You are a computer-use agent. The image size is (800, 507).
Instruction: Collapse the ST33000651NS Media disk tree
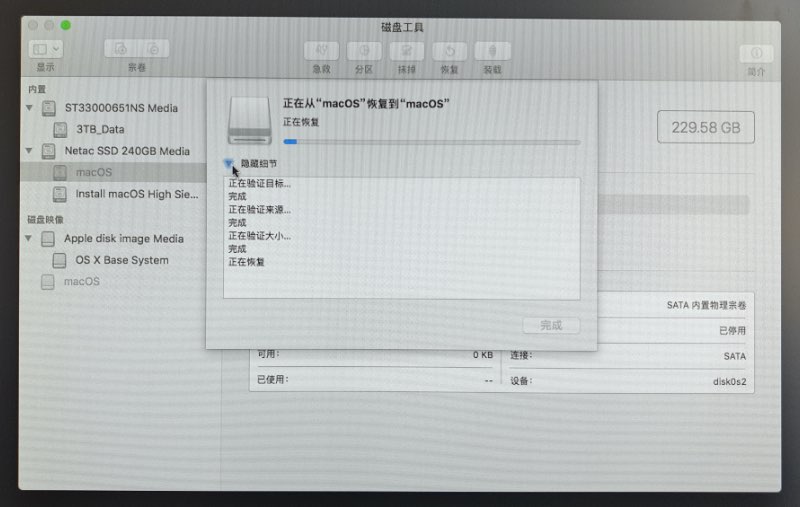click(x=29, y=108)
